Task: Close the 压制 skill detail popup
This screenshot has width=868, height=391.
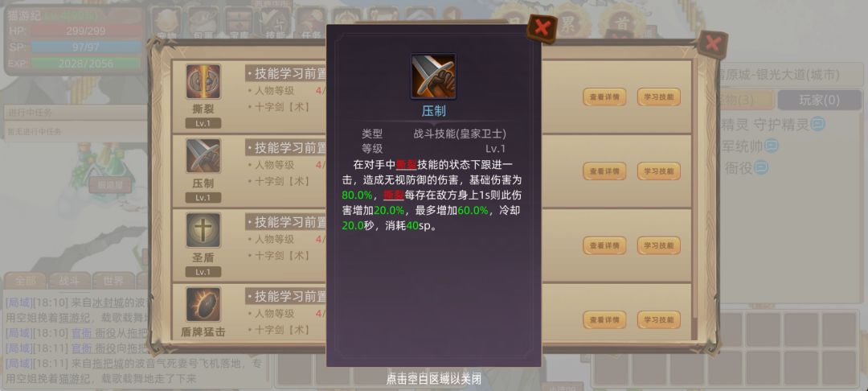Action: click(542, 27)
